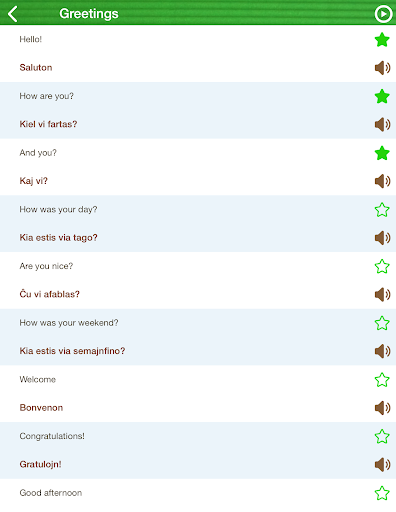
Task: Play audio for Saluton
Action: (x=382, y=68)
